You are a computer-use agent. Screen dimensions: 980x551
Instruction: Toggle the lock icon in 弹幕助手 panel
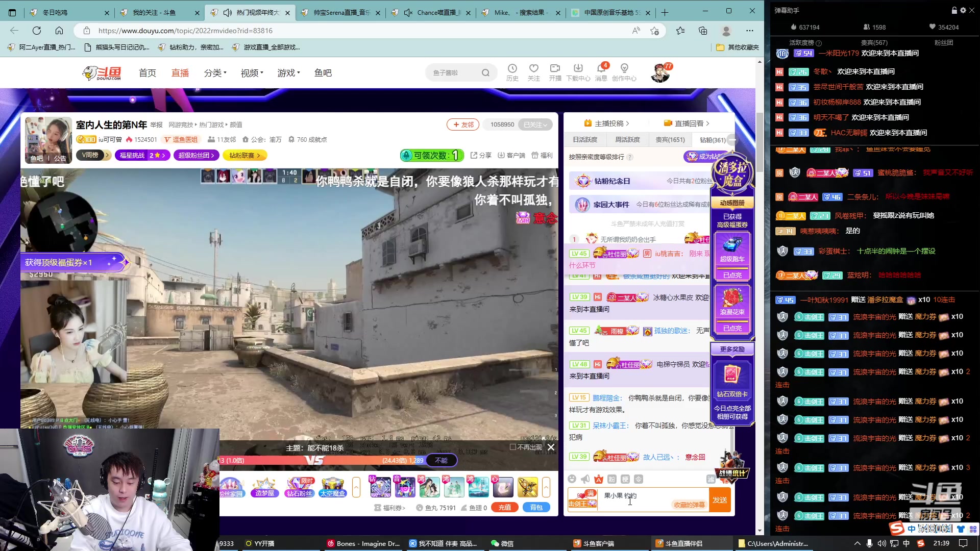click(954, 10)
